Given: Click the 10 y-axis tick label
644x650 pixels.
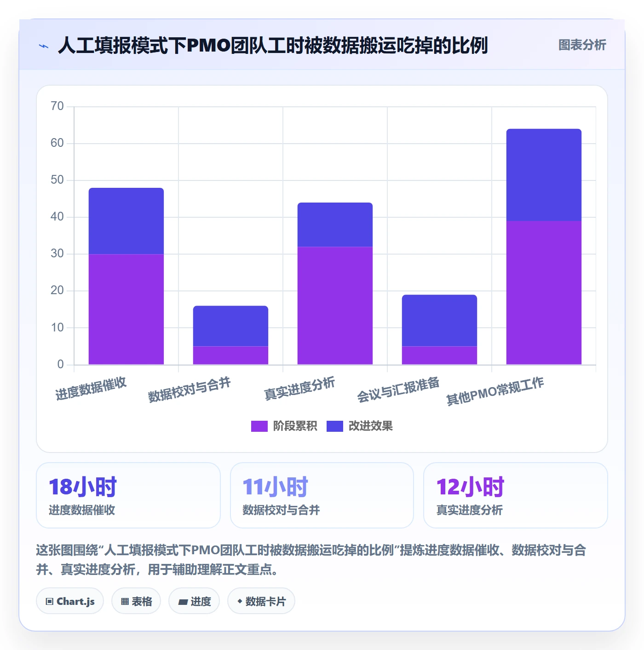Looking at the screenshot, I should [x=57, y=328].
